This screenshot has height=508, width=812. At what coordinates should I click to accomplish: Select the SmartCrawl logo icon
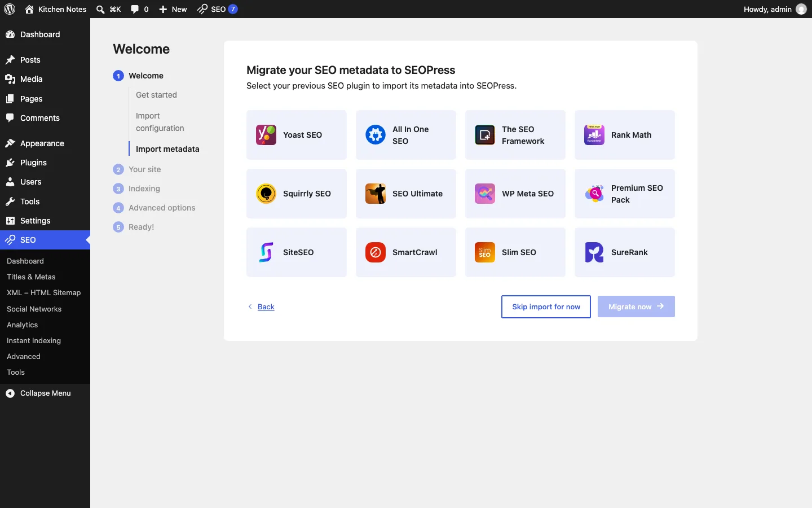[x=376, y=252]
